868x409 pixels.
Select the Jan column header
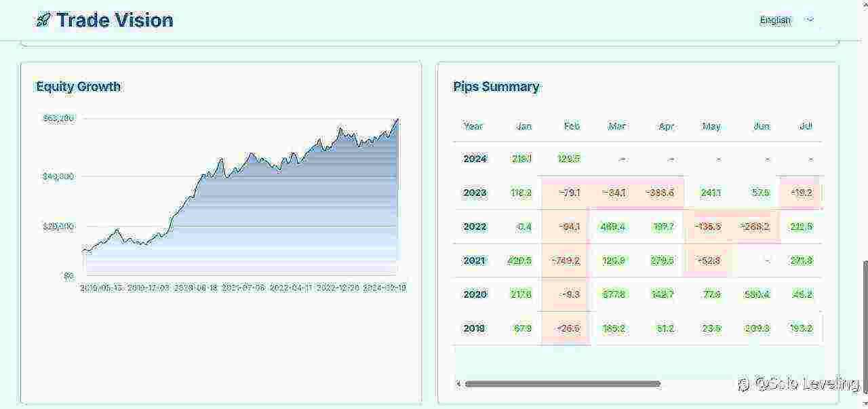(524, 126)
